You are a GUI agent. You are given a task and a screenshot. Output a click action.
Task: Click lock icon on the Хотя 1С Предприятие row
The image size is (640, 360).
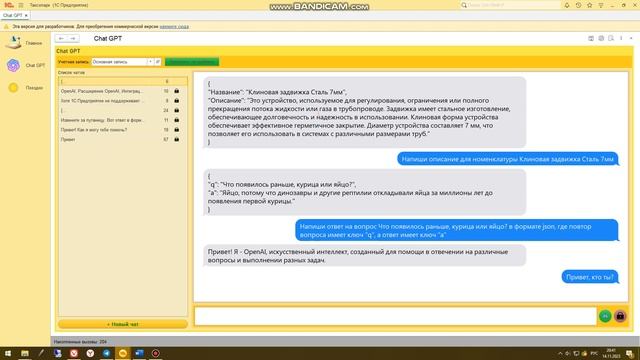point(177,100)
